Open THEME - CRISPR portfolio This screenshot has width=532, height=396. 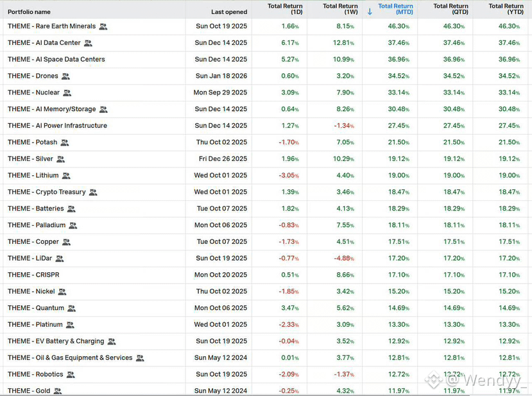pyautogui.click(x=33, y=275)
